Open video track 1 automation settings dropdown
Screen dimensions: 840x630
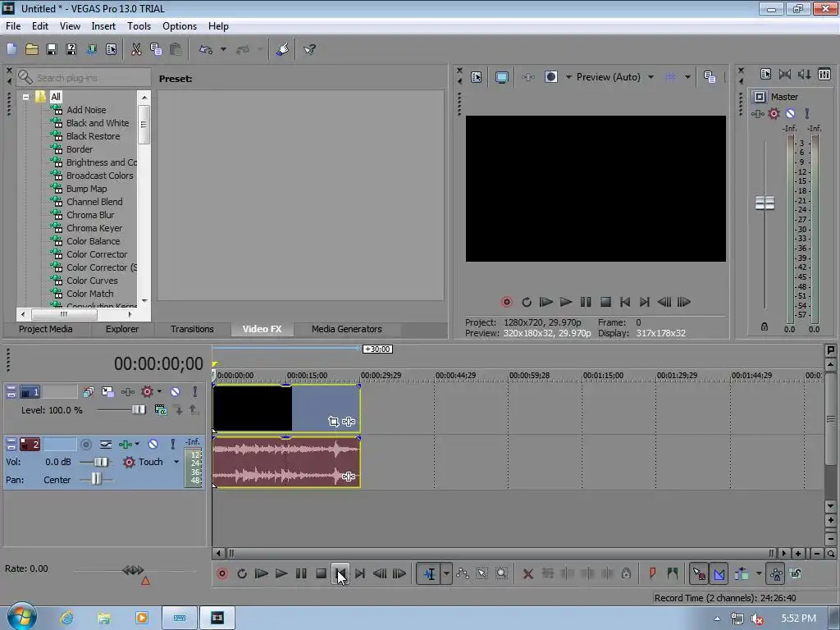click(159, 392)
